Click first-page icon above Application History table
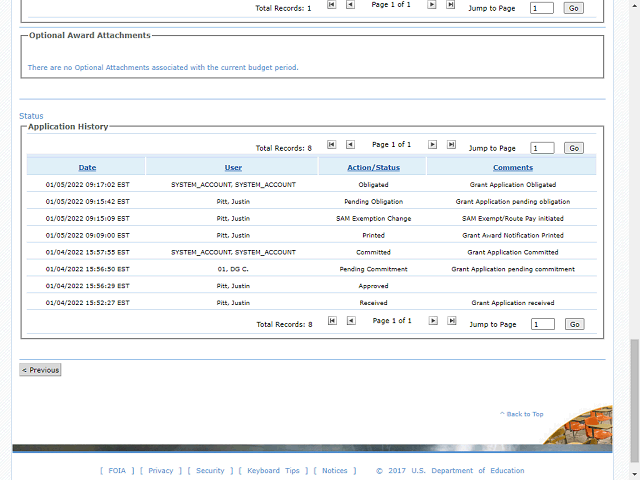Screen dimensions: 640x480 [332, 145]
